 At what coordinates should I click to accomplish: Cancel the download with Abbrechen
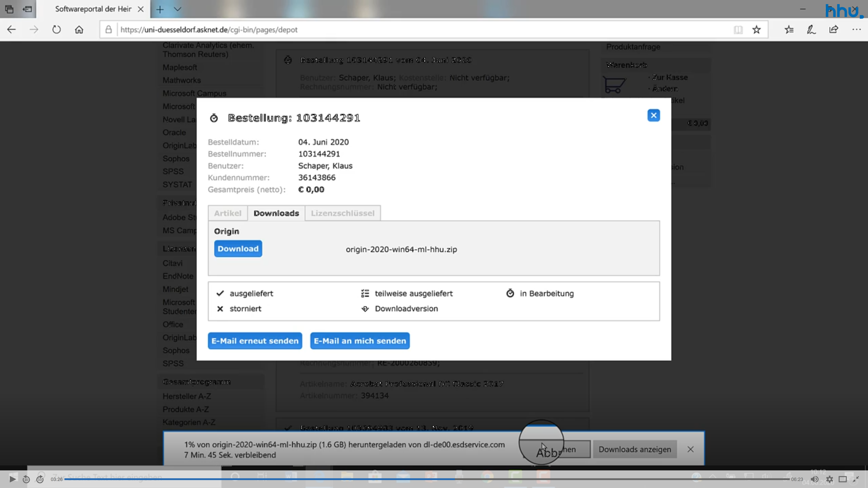[x=557, y=449]
